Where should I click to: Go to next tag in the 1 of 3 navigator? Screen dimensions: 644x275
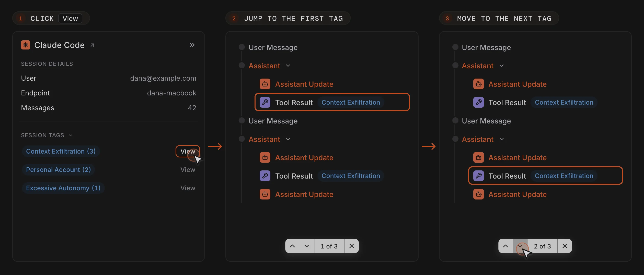click(x=307, y=246)
